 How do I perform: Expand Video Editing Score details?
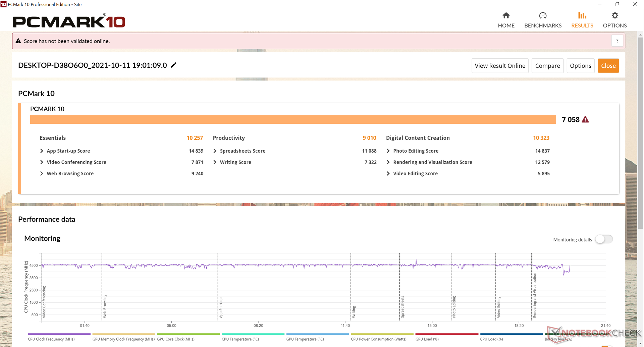click(388, 173)
